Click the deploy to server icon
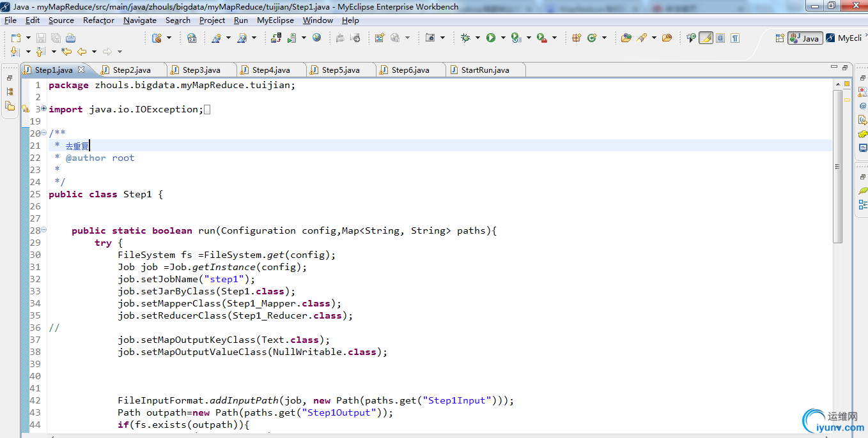Viewport: 868px width, 438px height. pyautogui.click(x=275, y=38)
